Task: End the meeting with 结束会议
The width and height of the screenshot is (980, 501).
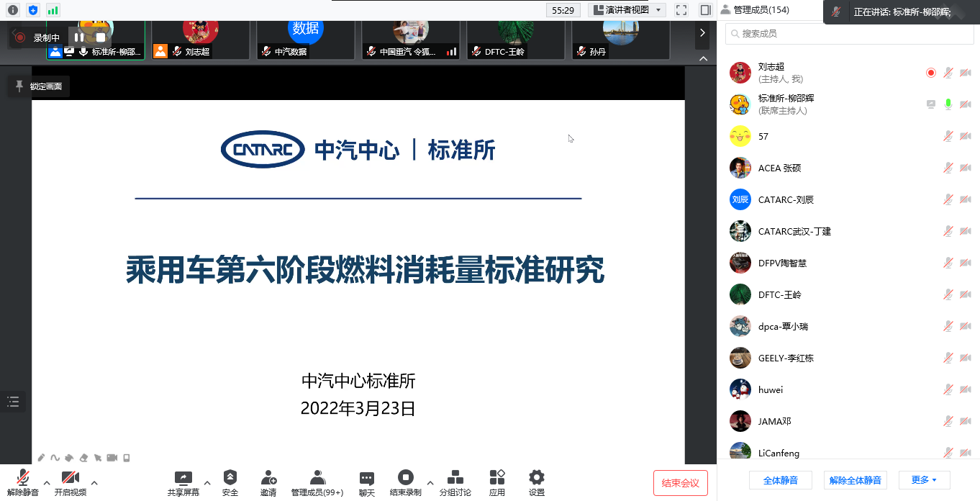Action: (x=679, y=483)
